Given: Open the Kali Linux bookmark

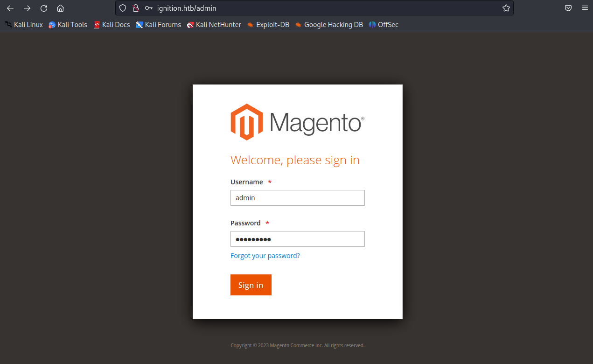Looking at the screenshot, I should pyautogui.click(x=24, y=25).
